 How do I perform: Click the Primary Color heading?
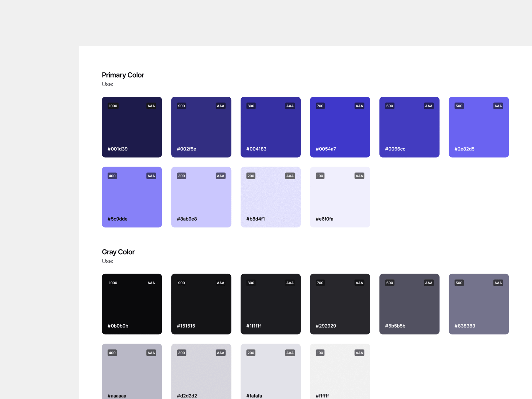pyautogui.click(x=123, y=75)
